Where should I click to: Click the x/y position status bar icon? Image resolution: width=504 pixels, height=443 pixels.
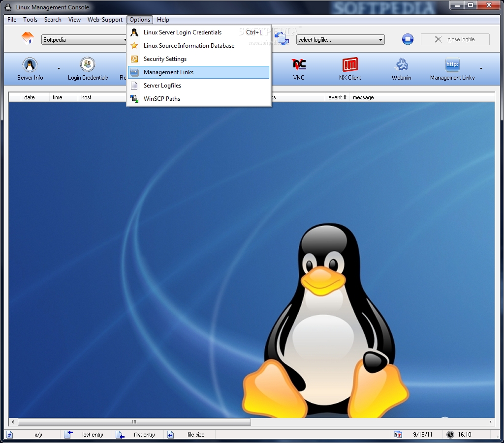point(10,435)
